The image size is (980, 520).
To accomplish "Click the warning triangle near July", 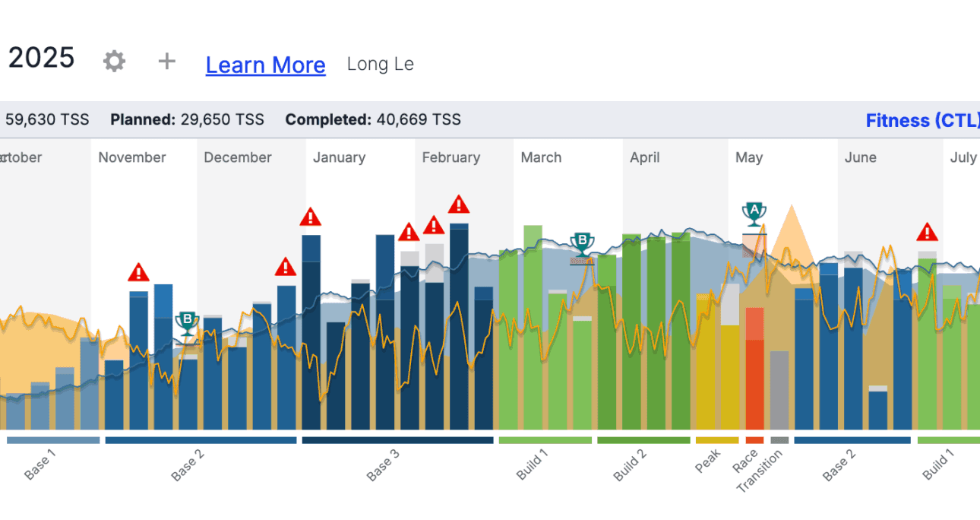I will pyautogui.click(x=926, y=232).
